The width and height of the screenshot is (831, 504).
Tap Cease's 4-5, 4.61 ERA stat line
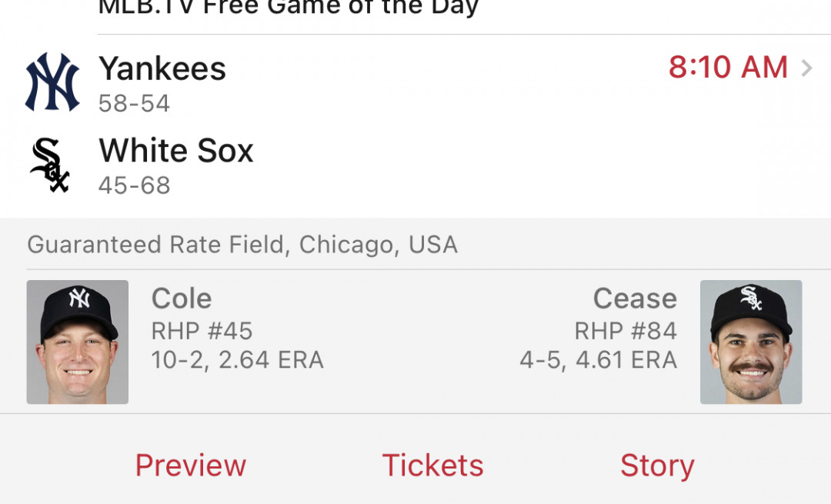click(x=599, y=360)
